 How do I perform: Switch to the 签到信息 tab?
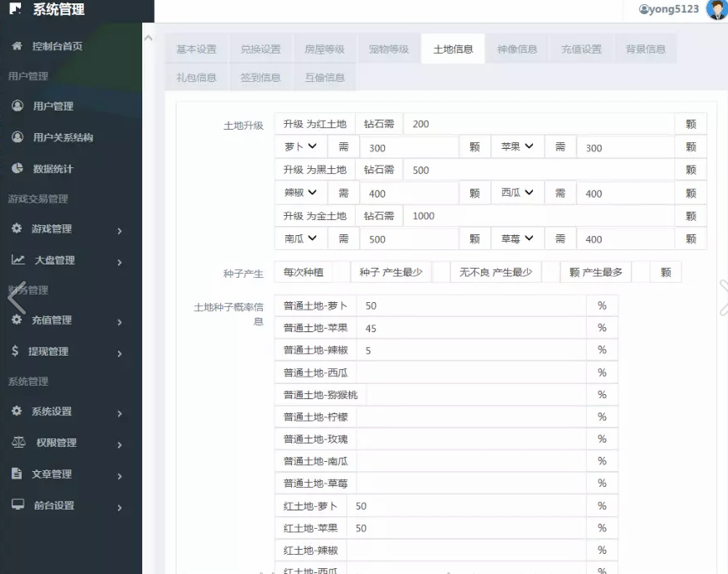pos(260,78)
